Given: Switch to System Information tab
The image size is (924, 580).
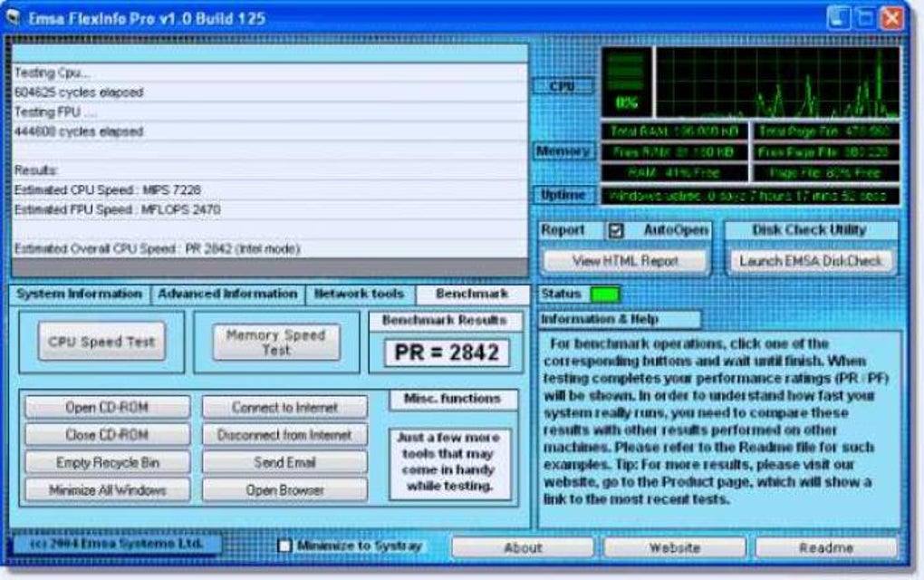Looking at the screenshot, I should 80,295.
